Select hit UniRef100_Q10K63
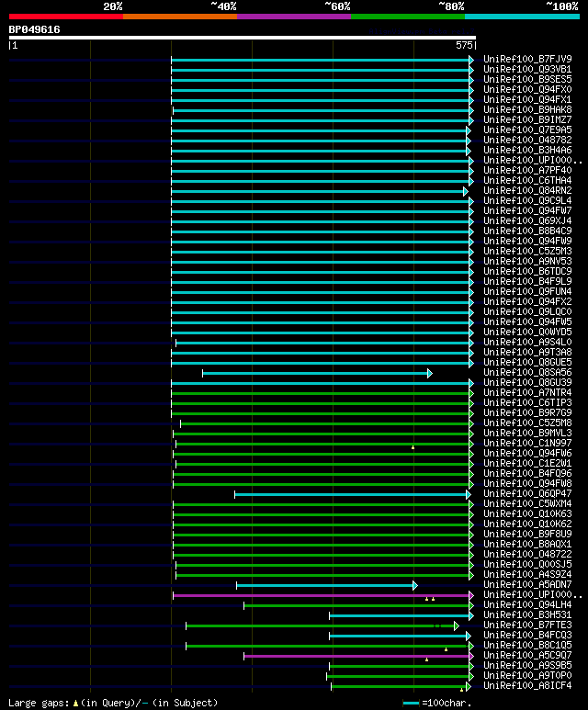The width and height of the screenshot is (588, 710). [527, 514]
